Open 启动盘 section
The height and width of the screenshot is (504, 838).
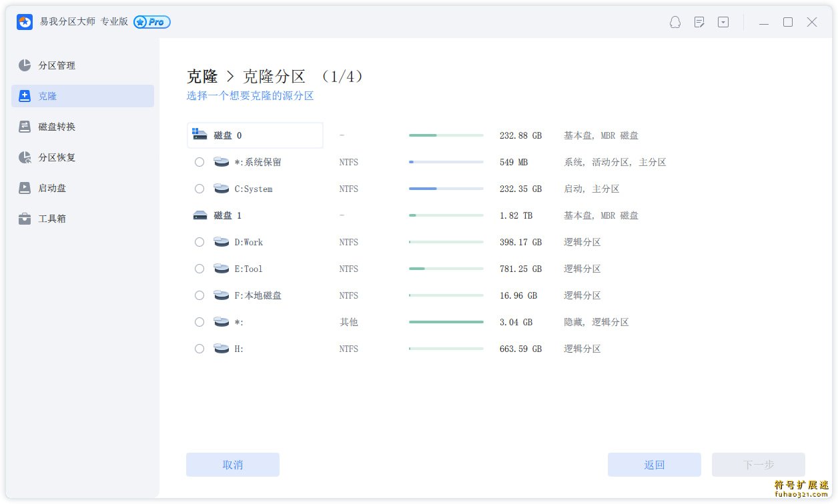83,188
